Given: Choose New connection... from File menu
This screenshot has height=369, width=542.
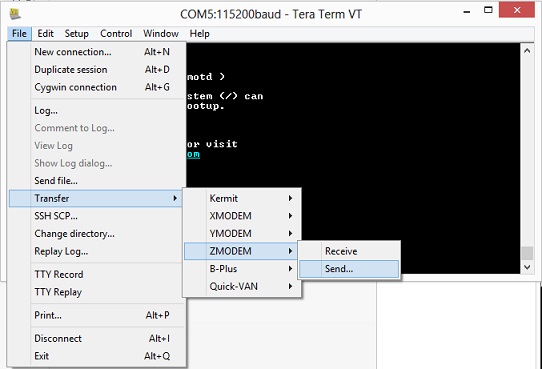Looking at the screenshot, I should coord(96,52).
